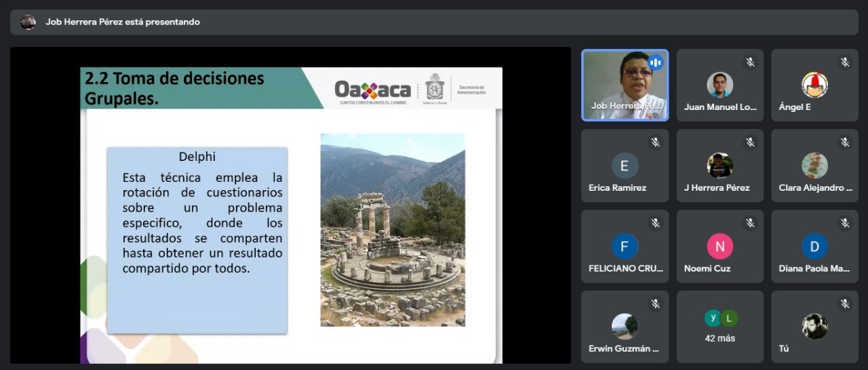The width and height of the screenshot is (868, 370).
Task: Select Noemi Cuz's pink N avatar
Action: [x=719, y=246]
